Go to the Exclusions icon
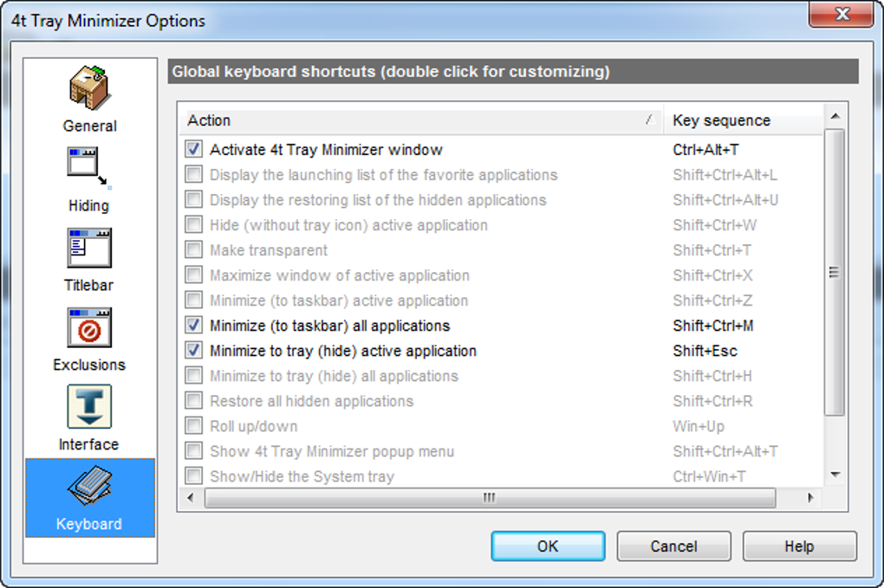 click(x=89, y=338)
